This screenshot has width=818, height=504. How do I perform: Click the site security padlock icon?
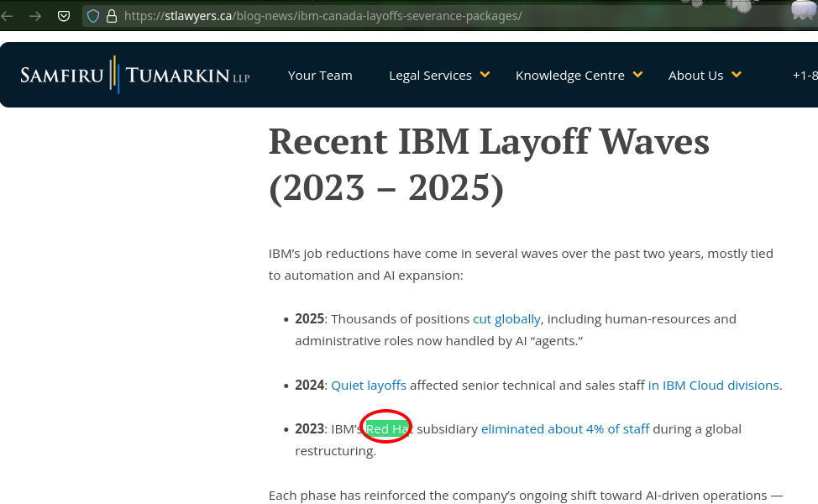pyautogui.click(x=111, y=16)
